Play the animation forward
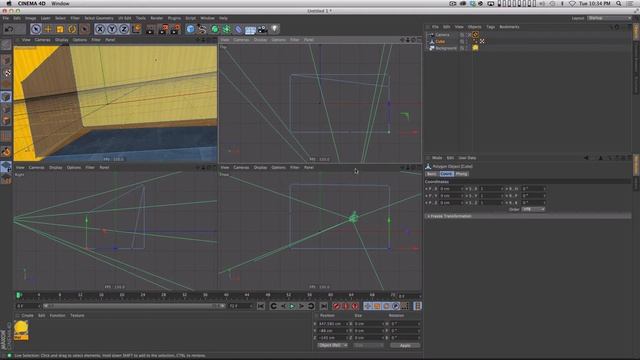 292,306
